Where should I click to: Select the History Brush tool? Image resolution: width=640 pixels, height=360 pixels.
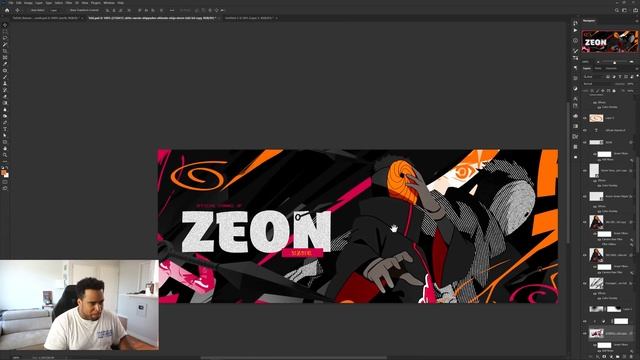[x=5, y=90]
